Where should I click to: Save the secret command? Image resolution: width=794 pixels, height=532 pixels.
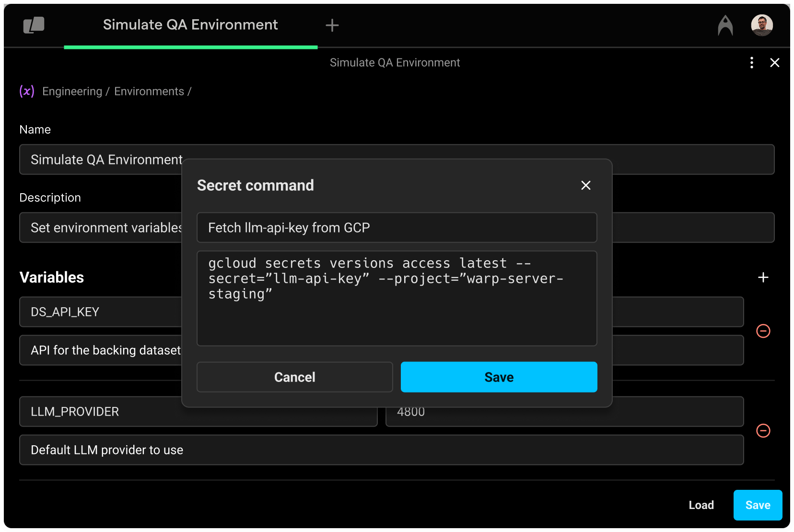(x=499, y=377)
